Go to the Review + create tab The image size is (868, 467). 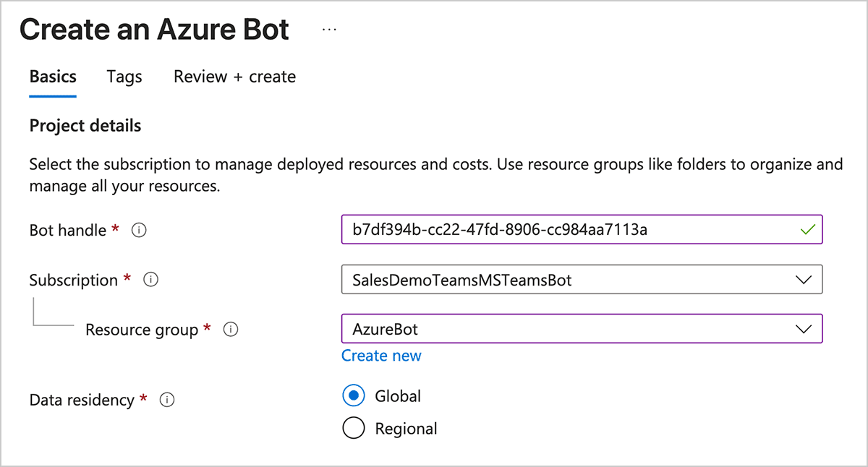(234, 77)
